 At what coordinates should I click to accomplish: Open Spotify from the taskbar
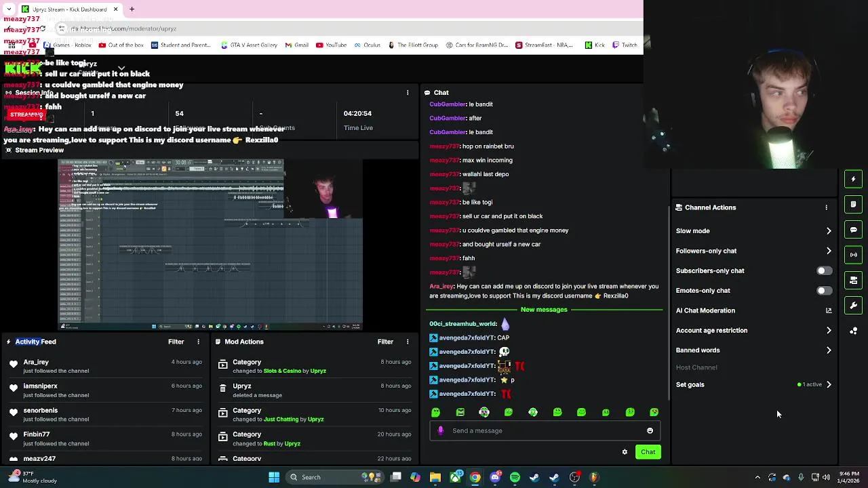click(515, 477)
